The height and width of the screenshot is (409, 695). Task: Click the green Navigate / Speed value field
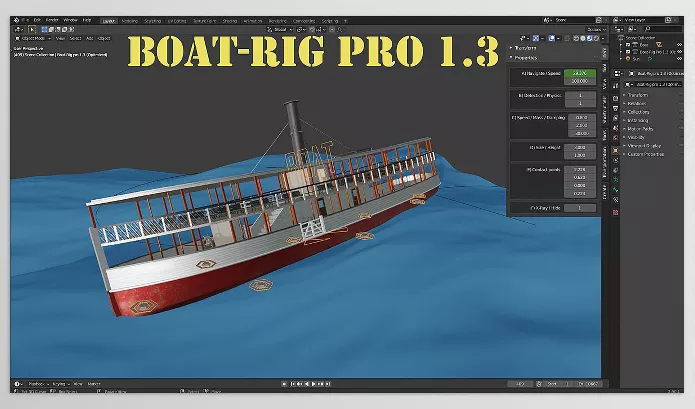(x=580, y=73)
